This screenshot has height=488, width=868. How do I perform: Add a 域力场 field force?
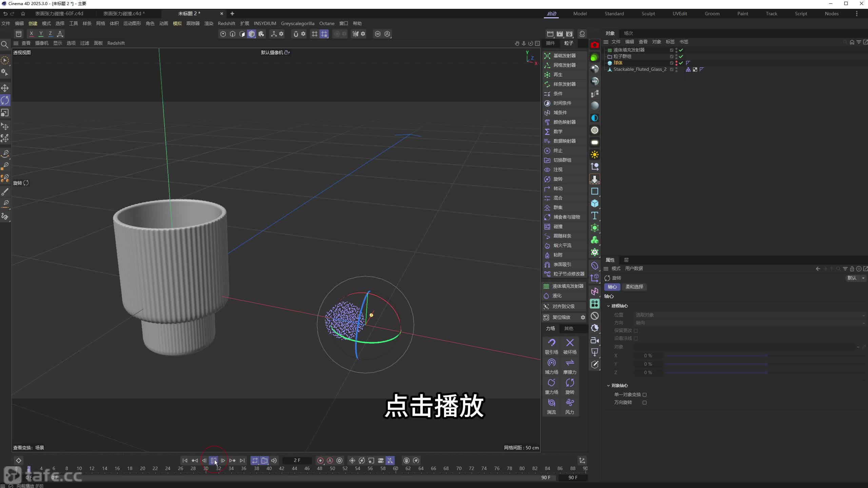[551, 366]
